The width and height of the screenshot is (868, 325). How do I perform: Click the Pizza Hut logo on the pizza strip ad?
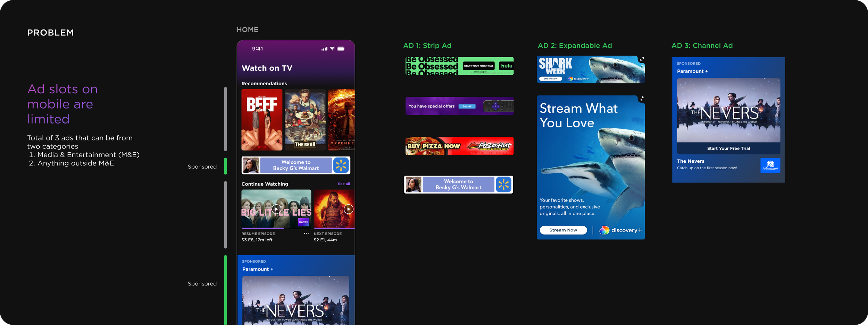coord(489,146)
